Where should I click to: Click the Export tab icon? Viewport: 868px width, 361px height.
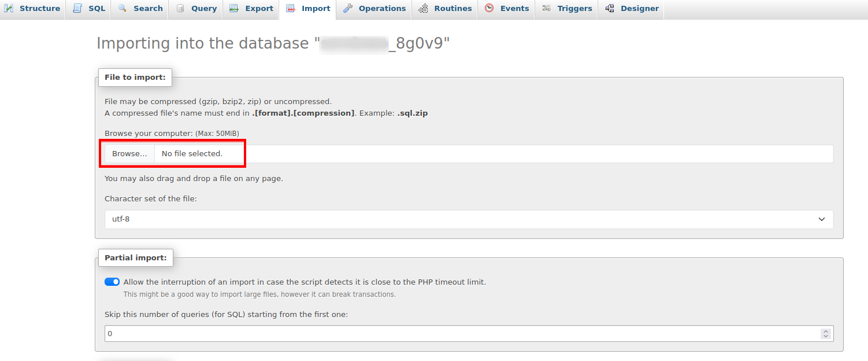pos(235,8)
